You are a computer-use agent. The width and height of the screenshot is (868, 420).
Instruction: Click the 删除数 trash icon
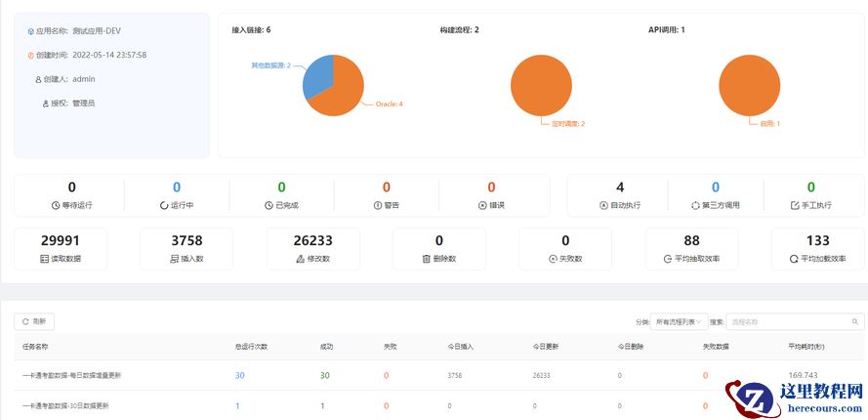pyautogui.click(x=427, y=259)
